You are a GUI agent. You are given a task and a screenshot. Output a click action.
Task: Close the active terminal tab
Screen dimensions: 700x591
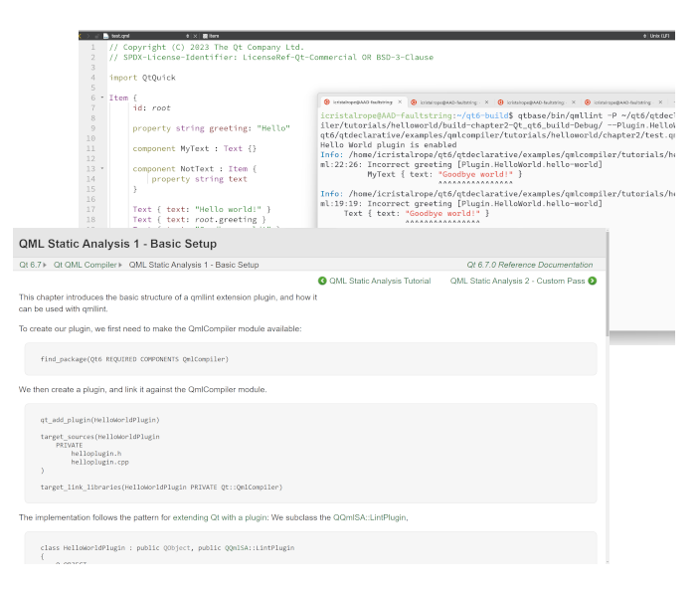point(400,102)
